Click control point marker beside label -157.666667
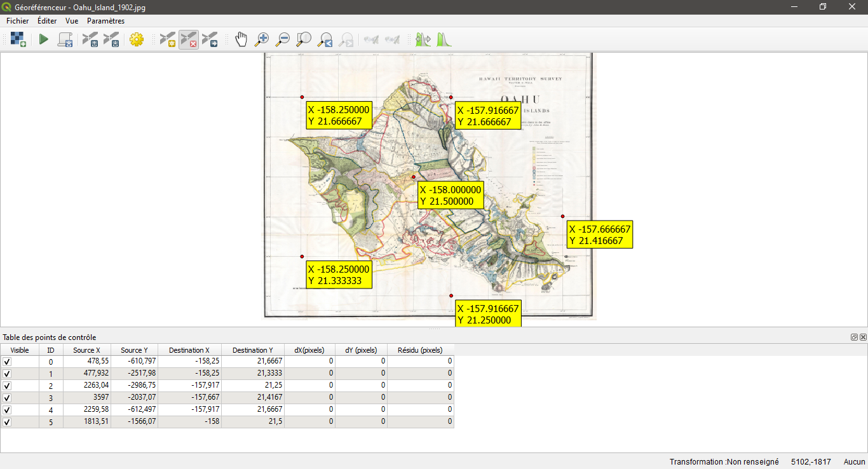The width and height of the screenshot is (868, 469). tap(563, 216)
